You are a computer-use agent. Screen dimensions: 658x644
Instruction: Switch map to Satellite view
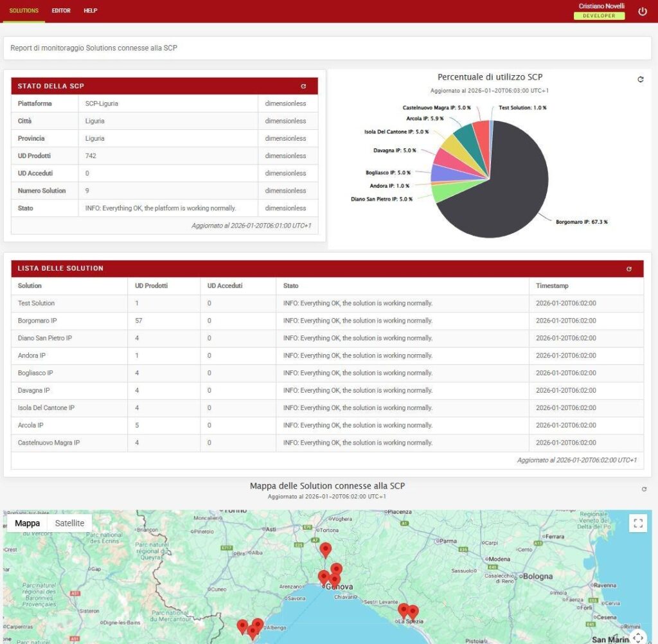click(x=69, y=523)
